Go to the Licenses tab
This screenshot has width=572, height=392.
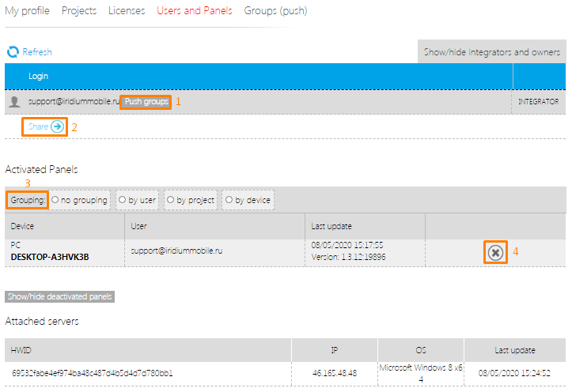click(x=127, y=11)
